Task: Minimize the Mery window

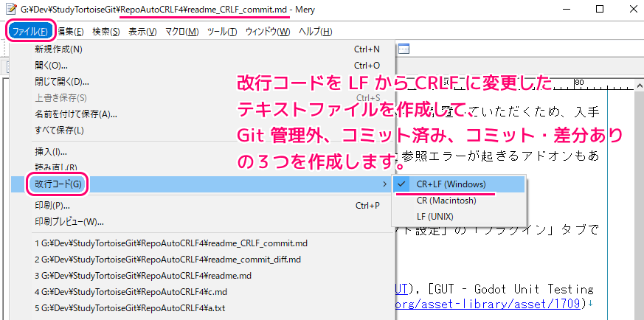Action: pos(565,10)
